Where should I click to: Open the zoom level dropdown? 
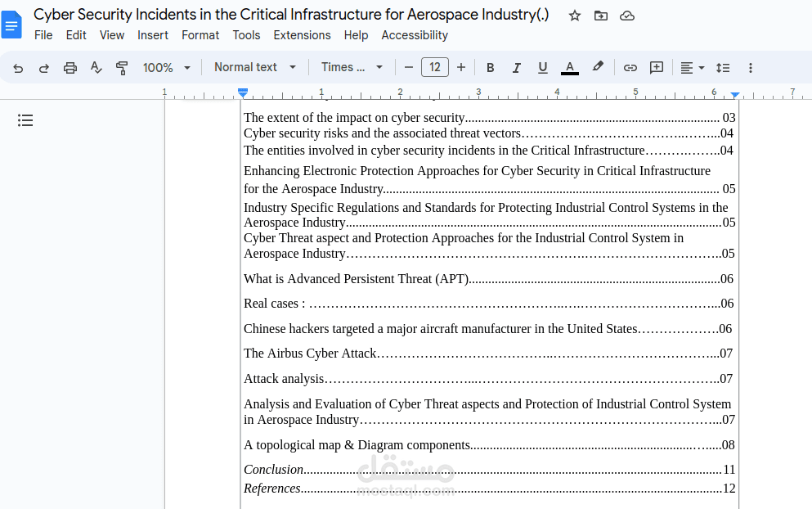coord(167,68)
